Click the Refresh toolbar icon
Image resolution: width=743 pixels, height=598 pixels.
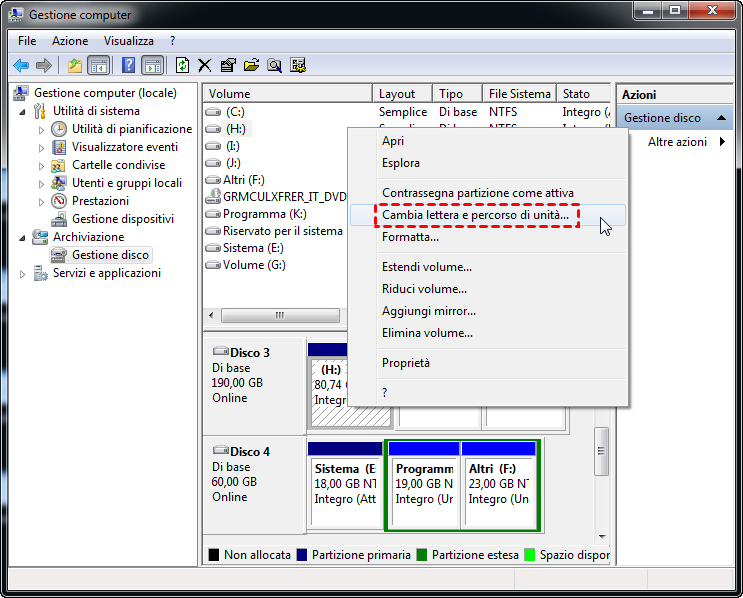[182, 65]
